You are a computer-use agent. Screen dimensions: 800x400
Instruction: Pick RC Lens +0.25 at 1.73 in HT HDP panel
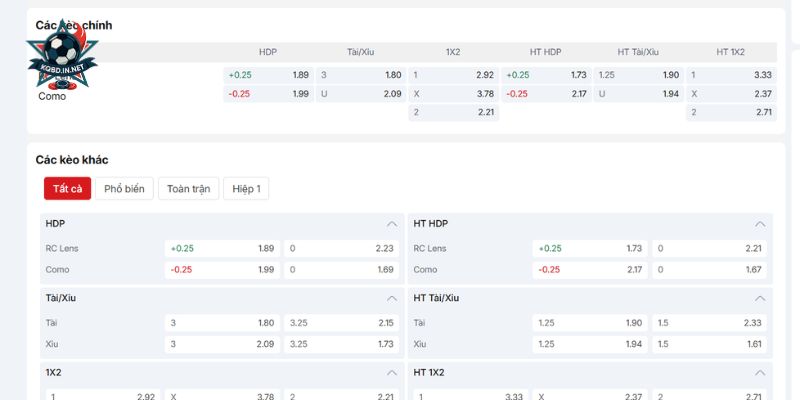(x=590, y=249)
